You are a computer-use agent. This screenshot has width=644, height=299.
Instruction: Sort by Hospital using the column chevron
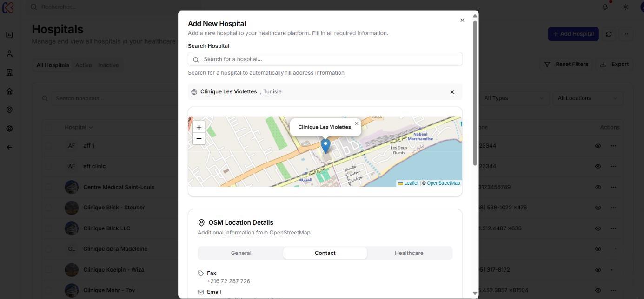[90, 127]
